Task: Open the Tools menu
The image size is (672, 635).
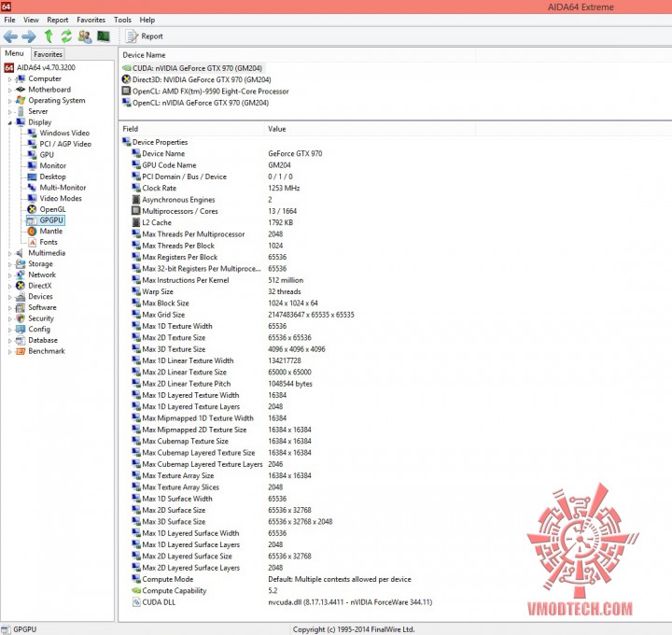Action: pos(122,20)
